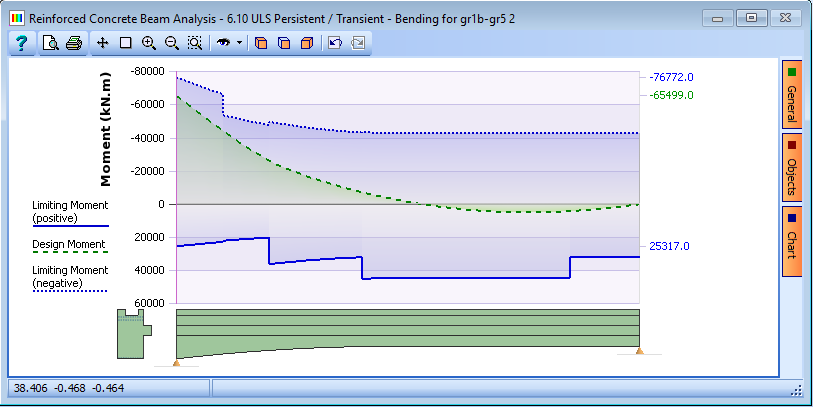The image size is (813, 407).
Task: Click the left support marker
Action: click(x=176, y=363)
